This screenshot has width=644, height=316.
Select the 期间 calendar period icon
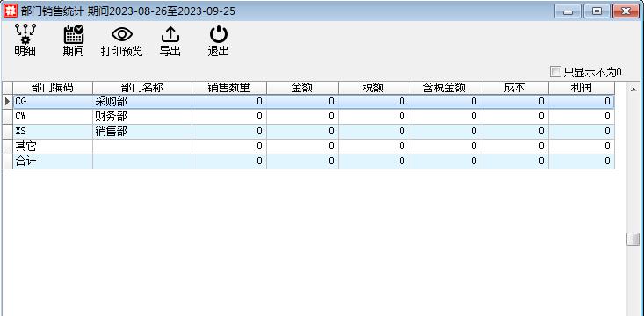point(74,40)
